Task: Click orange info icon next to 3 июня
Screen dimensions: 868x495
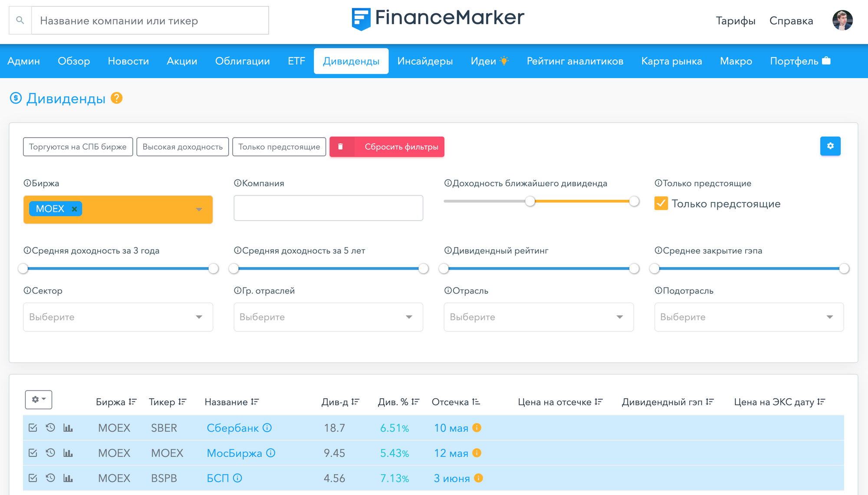Action: click(x=478, y=478)
